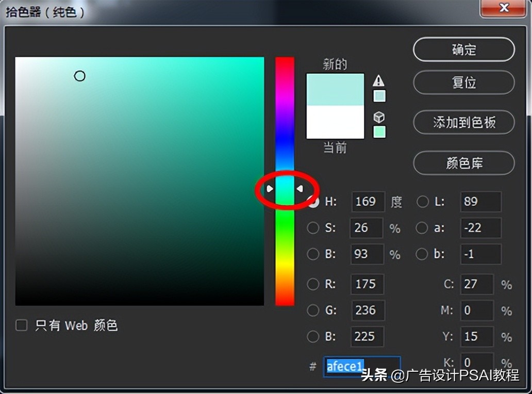Click the circular color picker marker

[80, 76]
